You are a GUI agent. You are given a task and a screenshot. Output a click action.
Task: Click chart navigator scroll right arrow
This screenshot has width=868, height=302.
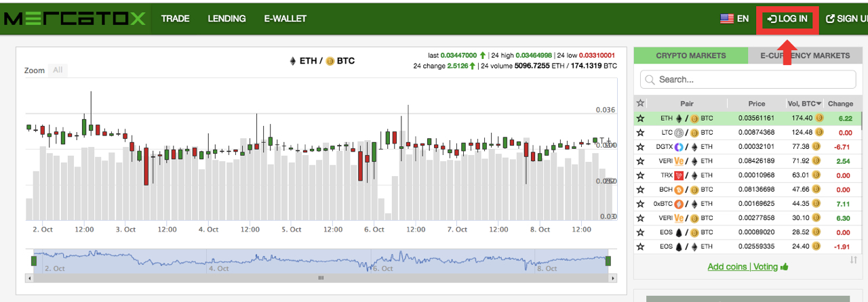pyautogui.click(x=613, y=278)
